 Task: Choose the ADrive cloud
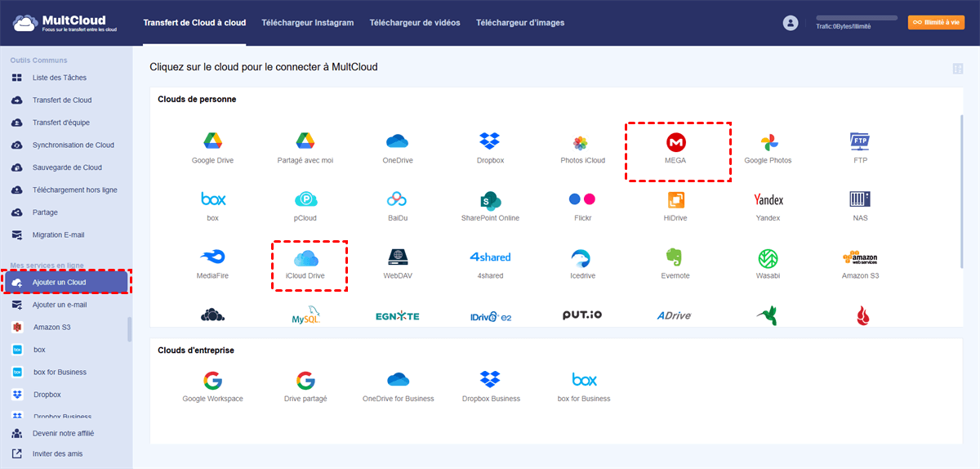[675, 316]
